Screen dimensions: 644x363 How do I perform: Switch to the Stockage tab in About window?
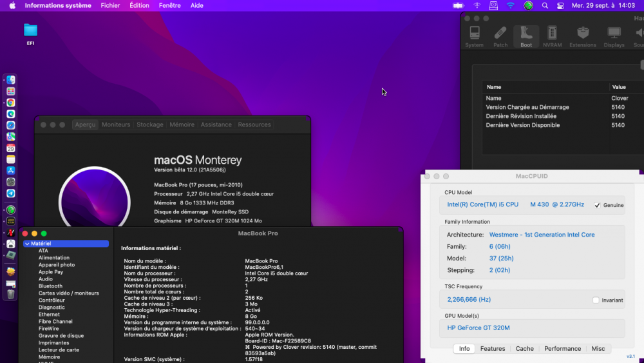point(150,124)
